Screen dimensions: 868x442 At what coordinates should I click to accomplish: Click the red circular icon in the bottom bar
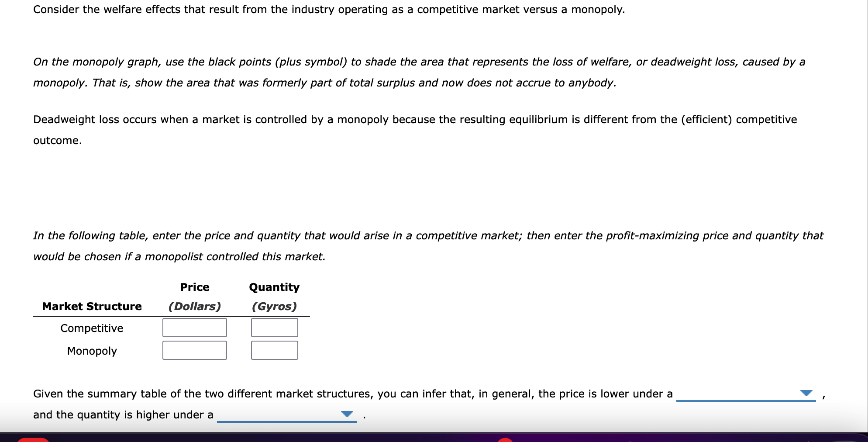[x=505, y=441]
